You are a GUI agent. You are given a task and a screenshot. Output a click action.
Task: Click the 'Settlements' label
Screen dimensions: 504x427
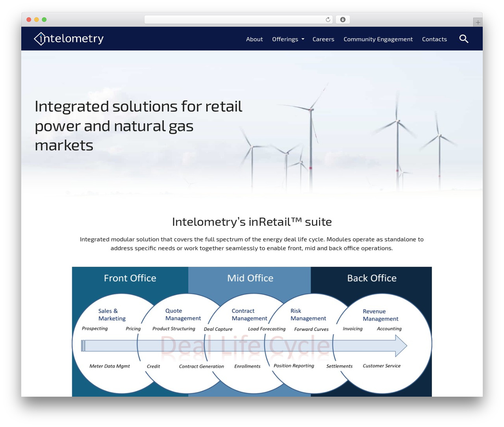pos(339,366)
